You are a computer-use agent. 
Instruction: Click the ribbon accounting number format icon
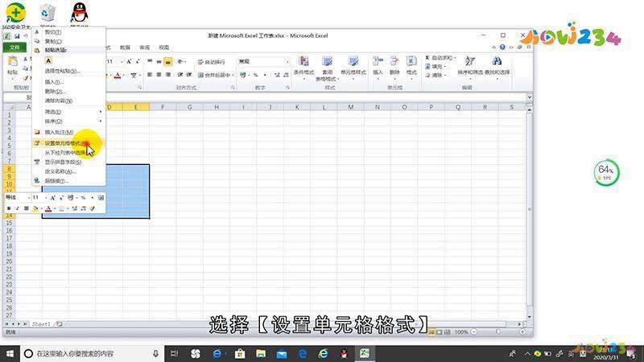(243, 75)
